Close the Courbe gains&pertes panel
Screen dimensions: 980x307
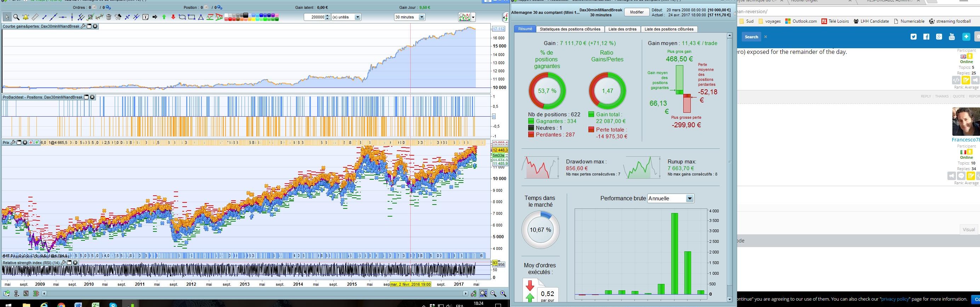95,26
